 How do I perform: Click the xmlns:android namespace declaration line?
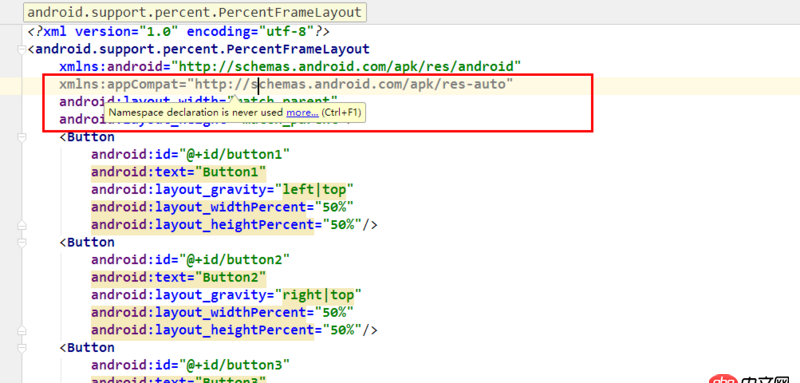pyautogui.click(x=290, y=66)
